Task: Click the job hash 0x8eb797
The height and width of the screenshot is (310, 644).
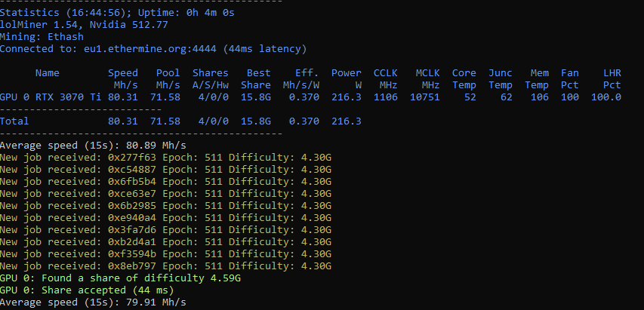Action: click(128, 266)
